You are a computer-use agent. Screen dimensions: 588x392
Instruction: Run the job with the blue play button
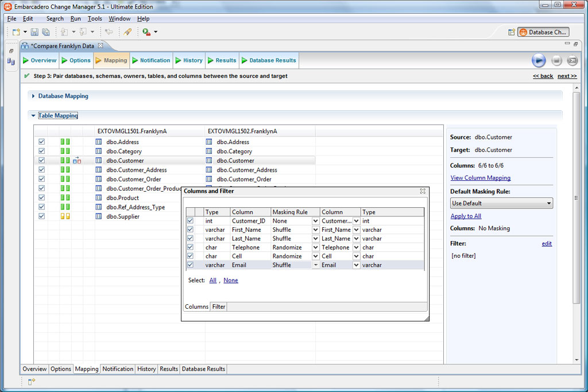(539, 60)
